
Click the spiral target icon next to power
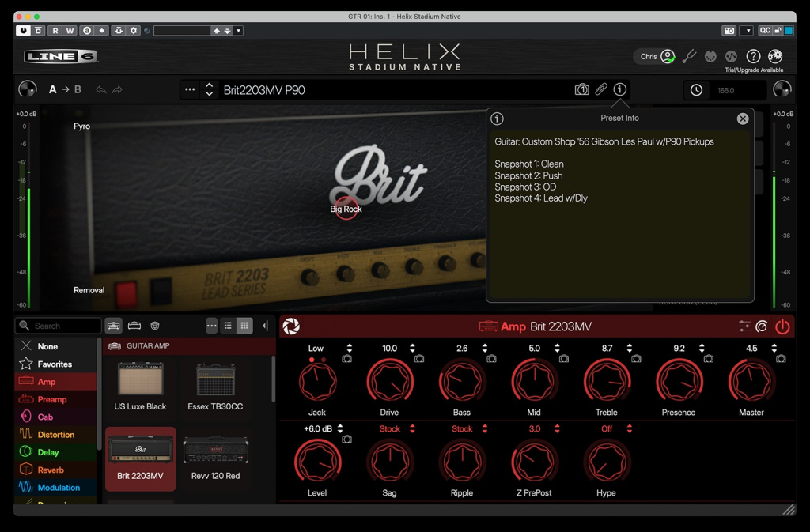(762, 326)
